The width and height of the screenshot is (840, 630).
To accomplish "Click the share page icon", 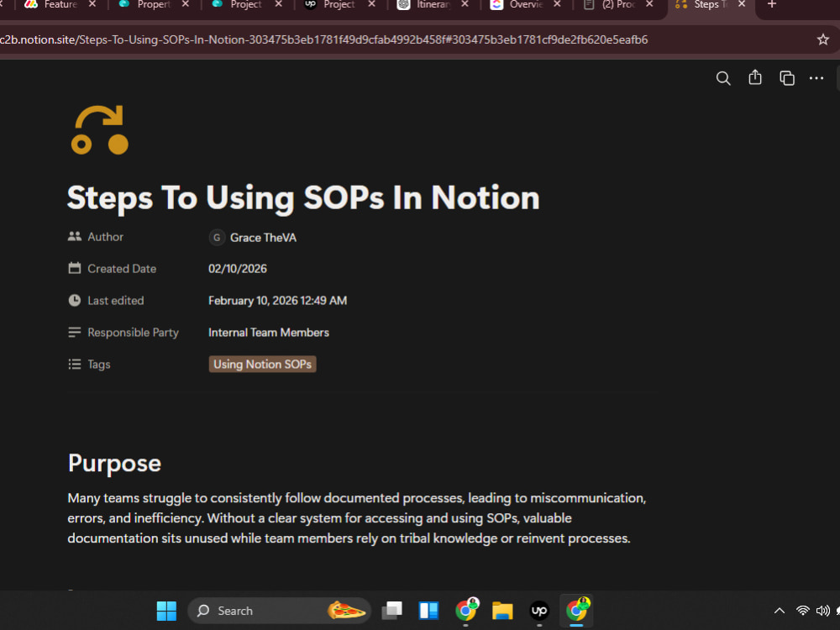I will pos(755,77).
